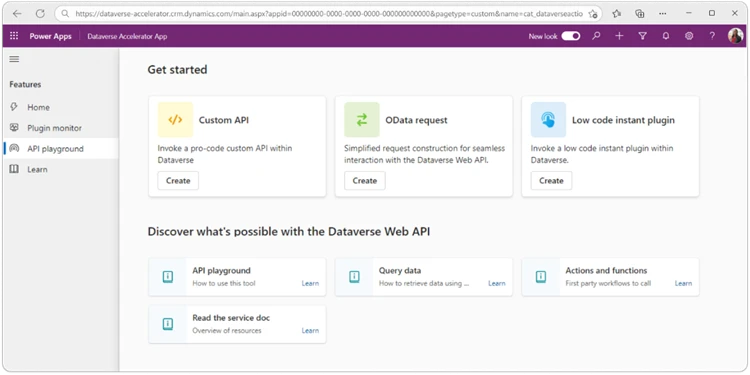Click the plus icon in header
This screenshot has height=375, width=750.
tap(619, 36)
